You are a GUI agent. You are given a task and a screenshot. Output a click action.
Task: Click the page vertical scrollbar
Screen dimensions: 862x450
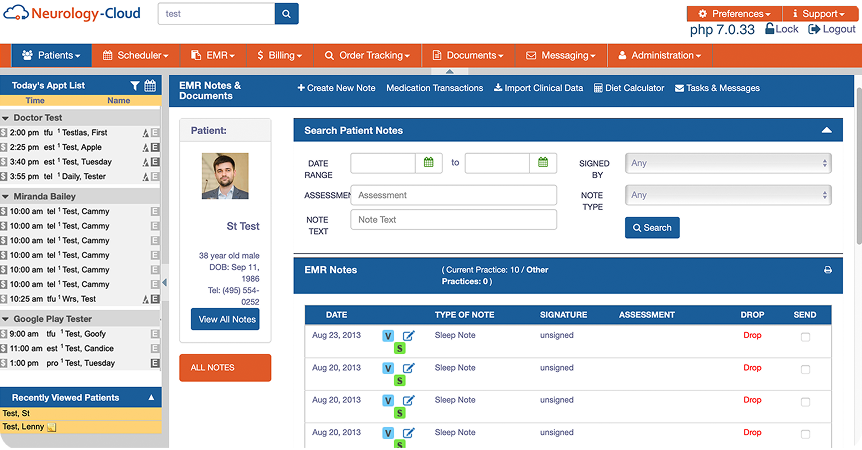(859, 165)
